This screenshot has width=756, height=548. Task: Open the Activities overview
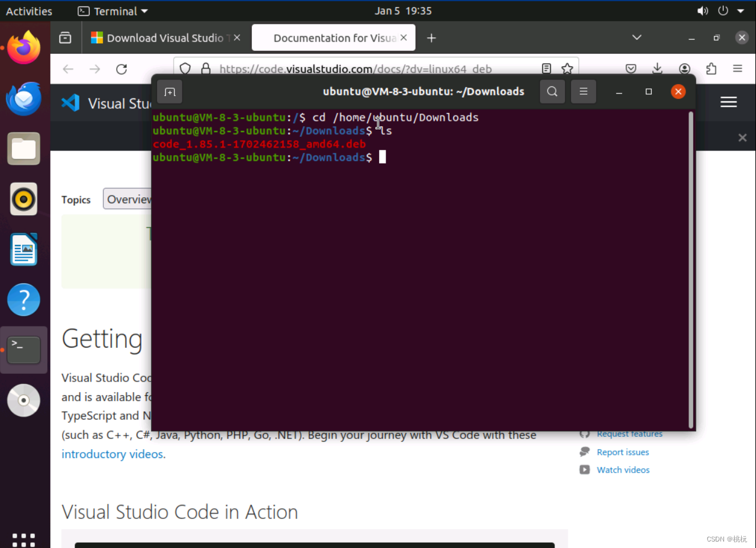click(28, 10)
